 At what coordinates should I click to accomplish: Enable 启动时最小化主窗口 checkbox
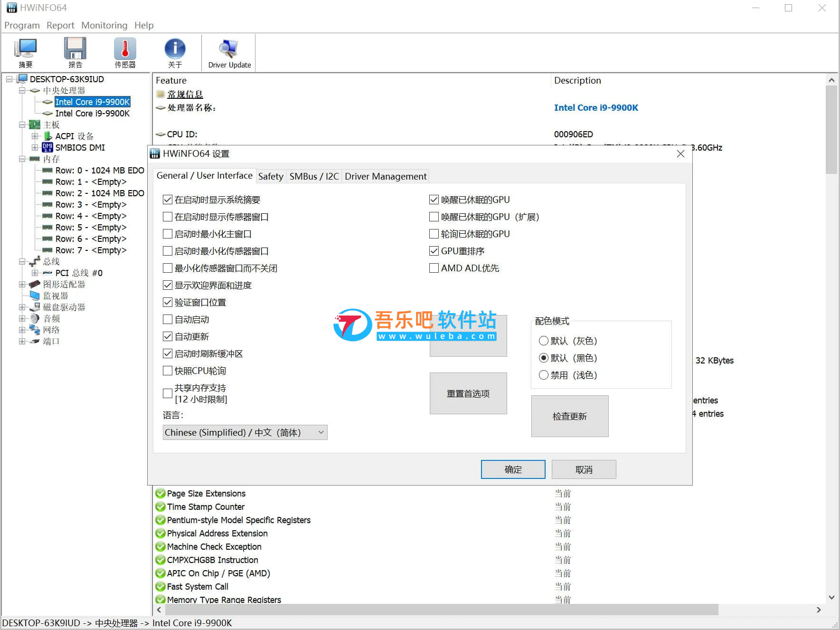167,234
